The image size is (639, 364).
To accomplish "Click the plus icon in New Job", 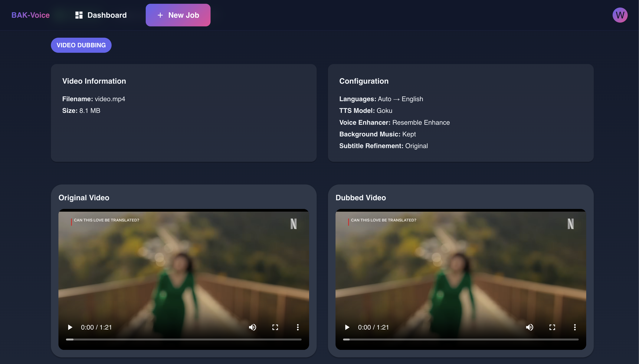I will pyautogui.click(x=160, y=15).
